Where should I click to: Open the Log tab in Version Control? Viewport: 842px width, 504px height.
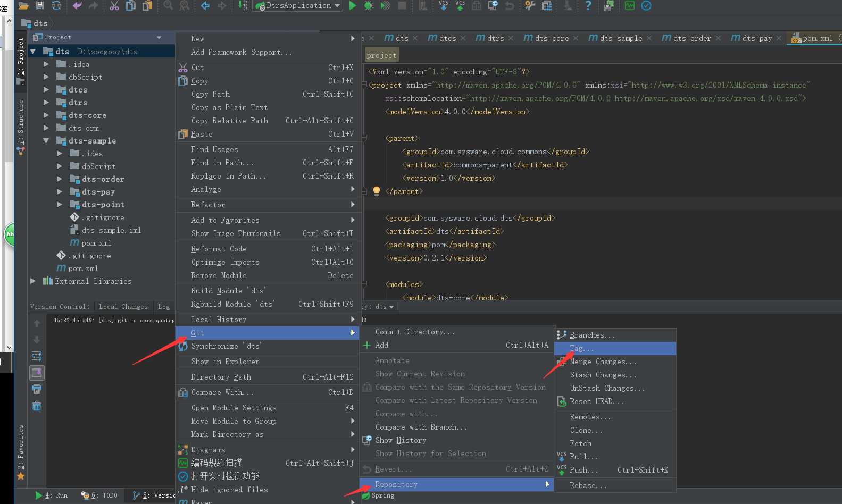[x=164, y=307]
